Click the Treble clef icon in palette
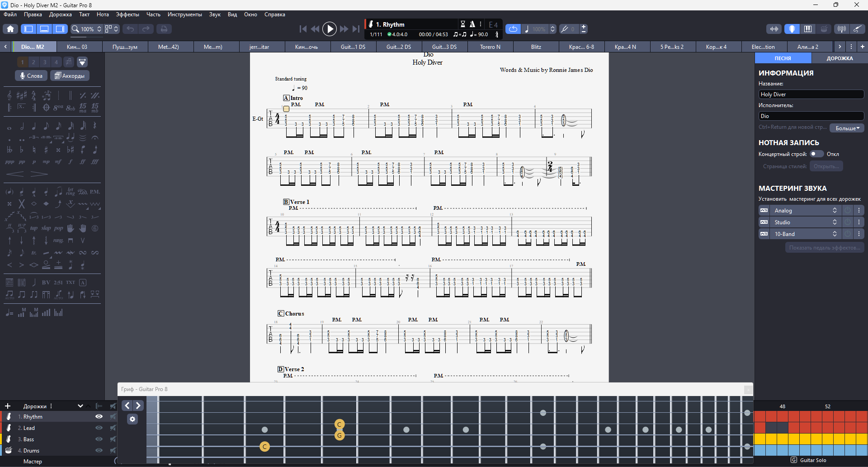 [9, 95]
